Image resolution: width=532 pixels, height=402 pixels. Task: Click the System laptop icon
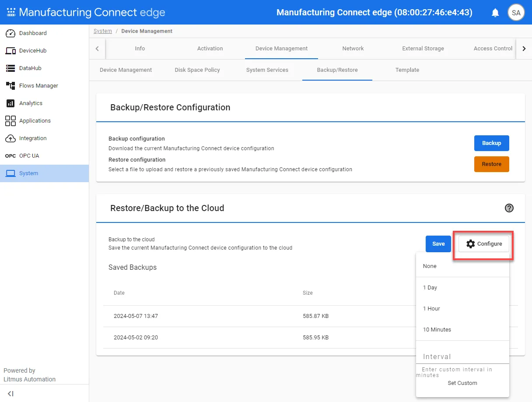click(10, 173)
